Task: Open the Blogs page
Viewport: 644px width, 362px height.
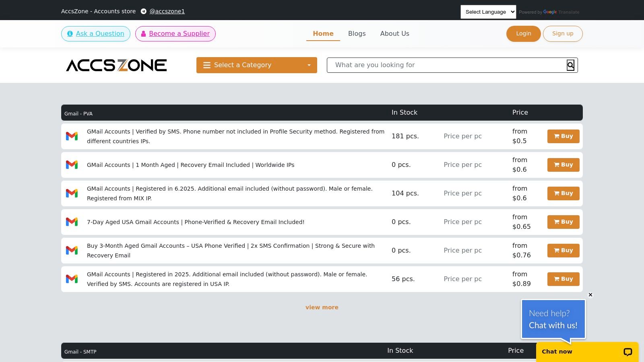Action: (x=357, y=34)
